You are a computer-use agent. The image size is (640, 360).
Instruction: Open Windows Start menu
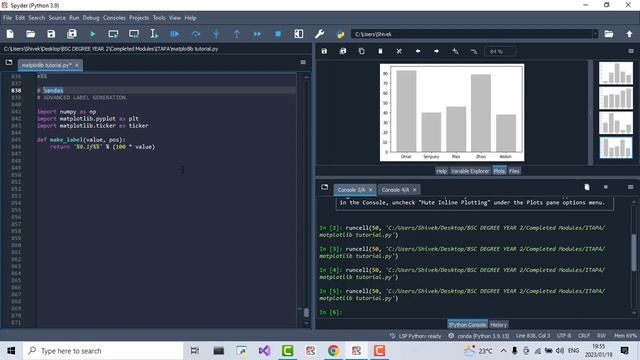[x=11, y=351]
